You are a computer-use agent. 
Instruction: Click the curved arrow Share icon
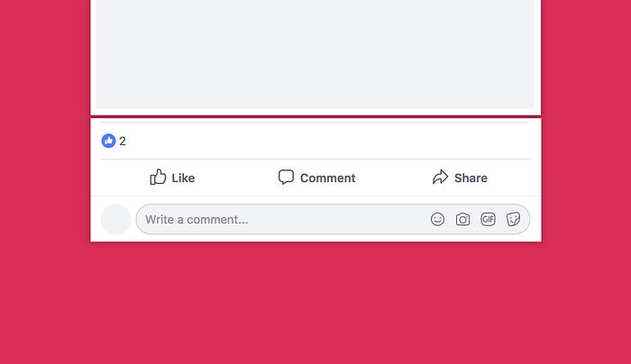[x=440, y=177]
